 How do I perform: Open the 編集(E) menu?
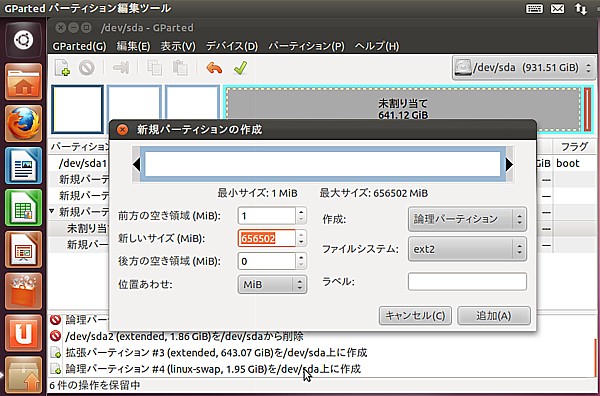[x=133, y=46]
